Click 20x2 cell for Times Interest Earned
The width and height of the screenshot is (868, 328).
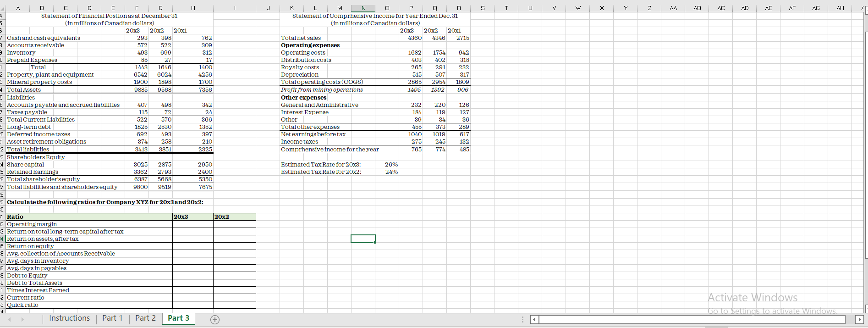click(235, 290)
